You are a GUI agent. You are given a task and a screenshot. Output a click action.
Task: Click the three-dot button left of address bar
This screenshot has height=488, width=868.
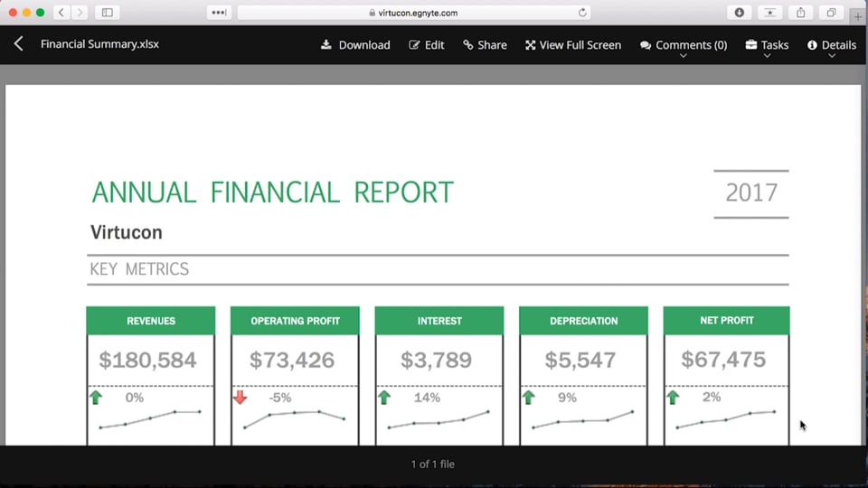(x=219, y=13)
